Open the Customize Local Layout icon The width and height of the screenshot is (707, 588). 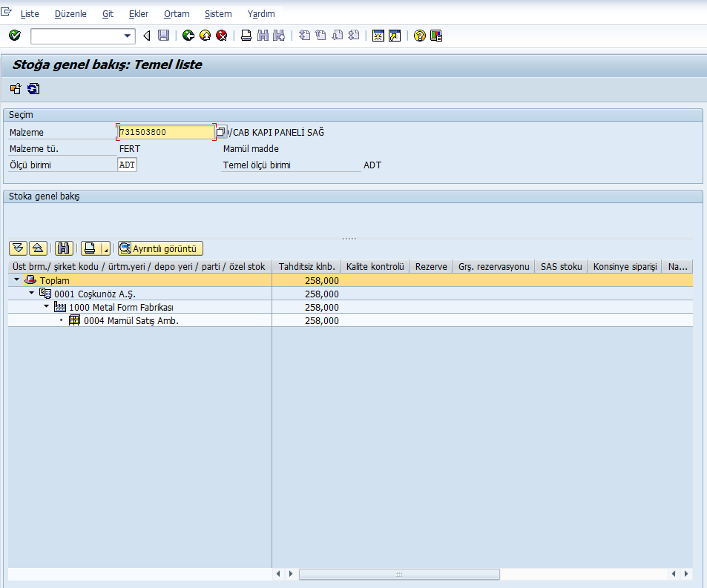coord(436,36)
